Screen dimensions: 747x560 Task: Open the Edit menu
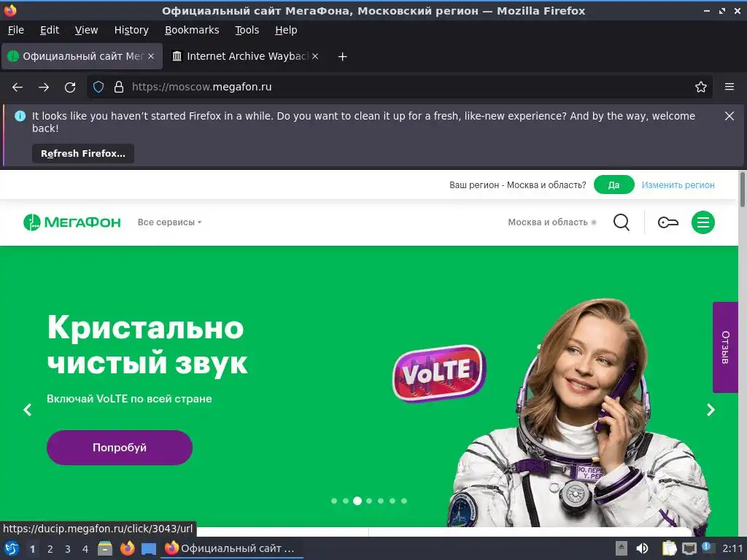[x=50, y=30]
